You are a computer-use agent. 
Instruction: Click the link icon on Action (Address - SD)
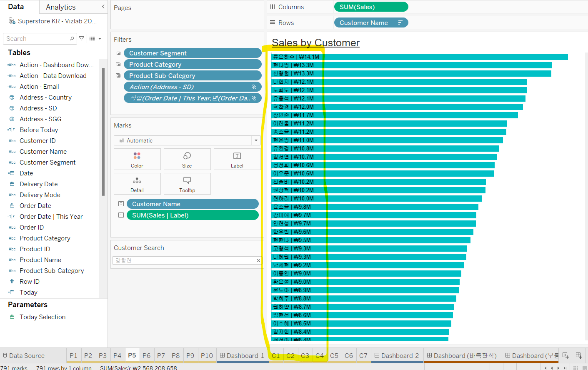[254, 87]
